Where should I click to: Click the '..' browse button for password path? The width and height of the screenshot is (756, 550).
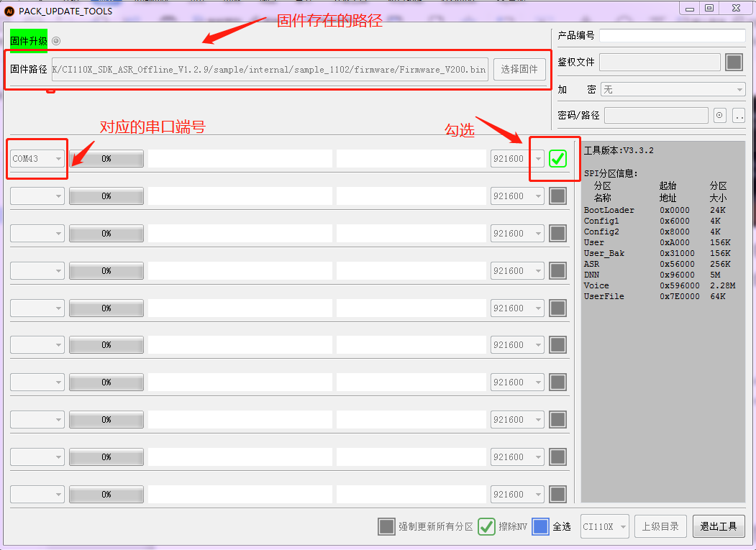tap(739, 116)
